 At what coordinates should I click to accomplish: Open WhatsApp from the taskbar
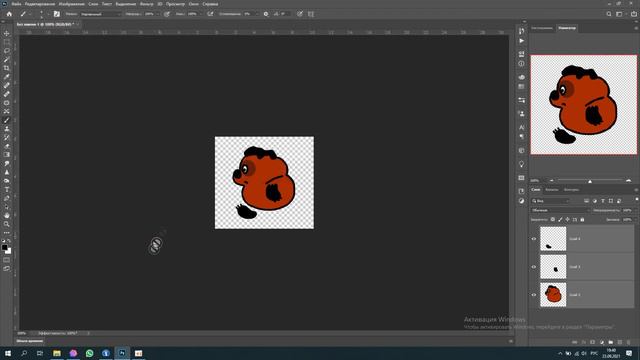[89, 353]
